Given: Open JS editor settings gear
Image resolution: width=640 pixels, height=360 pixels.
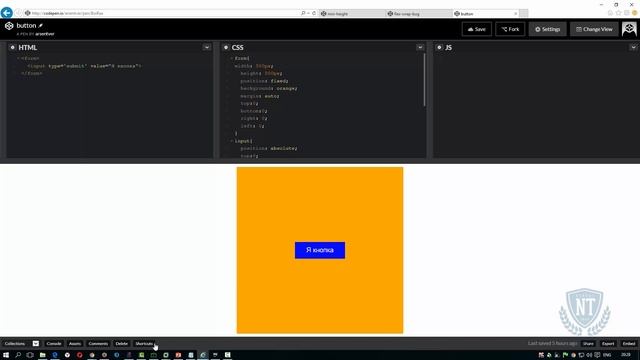Looking at the screenshot, I should pos(439,47).
